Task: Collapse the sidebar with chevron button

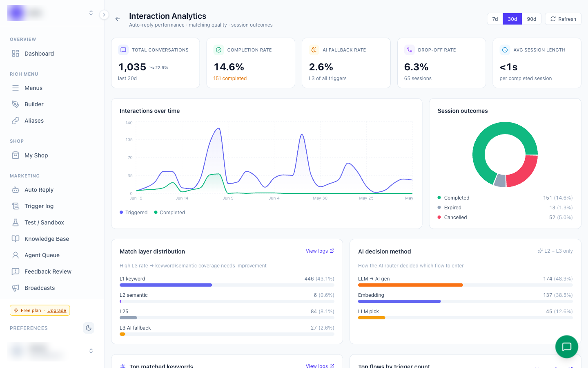Action: click(x=104, y=15)
